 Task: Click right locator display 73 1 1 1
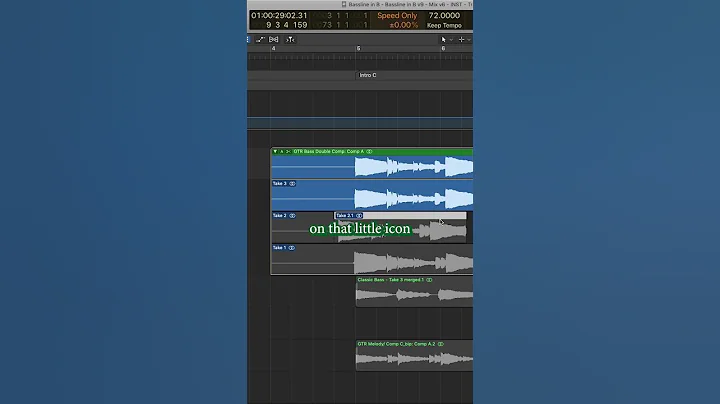pyautogui.click(x=344, y=25)
